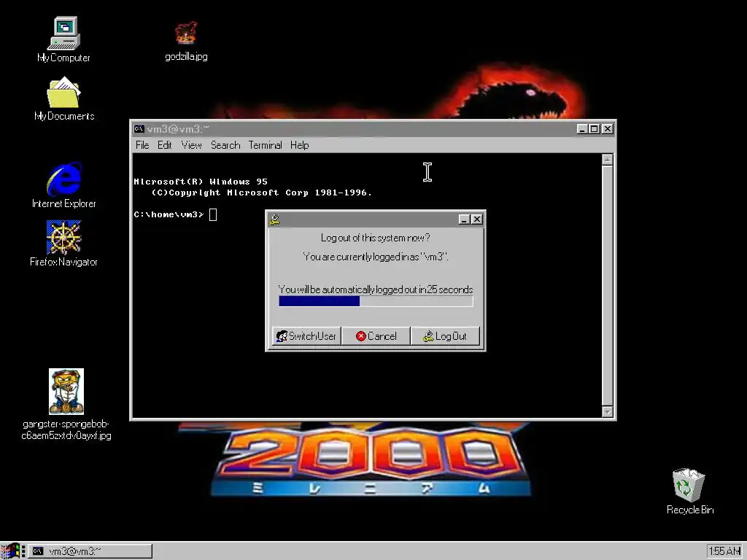Click the logout dialog's key icon

point(274,219)
